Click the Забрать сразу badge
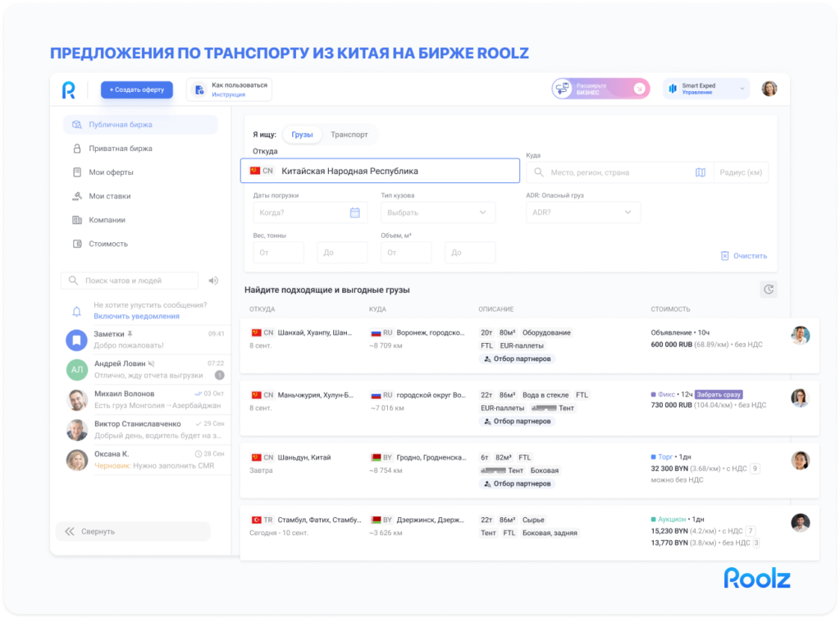Screen dimensions: 840x618 [x=719, y=395]
